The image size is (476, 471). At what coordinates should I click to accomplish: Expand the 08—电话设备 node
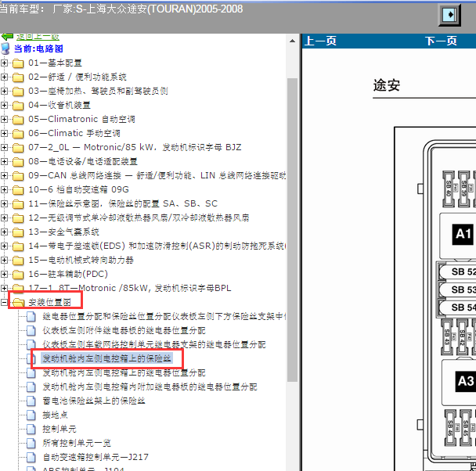point(4,161)
